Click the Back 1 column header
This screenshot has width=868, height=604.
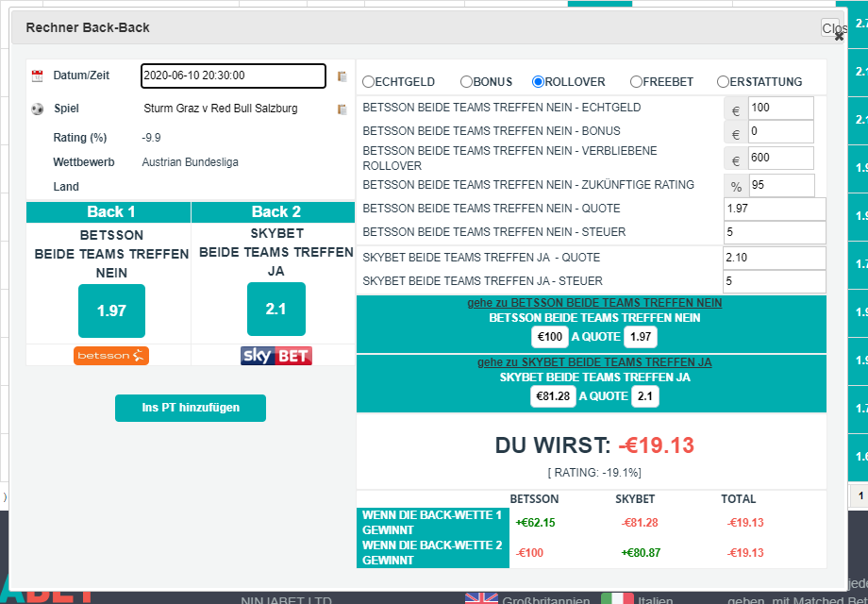[108, 212]
